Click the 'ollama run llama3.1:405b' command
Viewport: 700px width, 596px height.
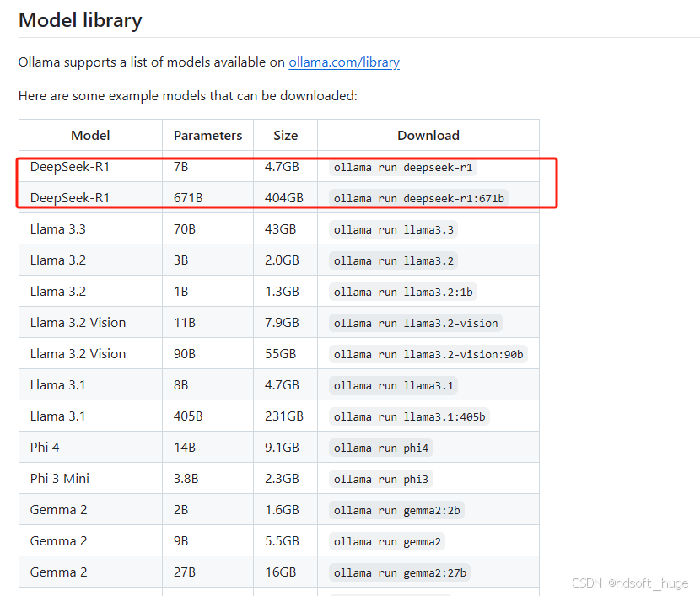pos(409,417)
